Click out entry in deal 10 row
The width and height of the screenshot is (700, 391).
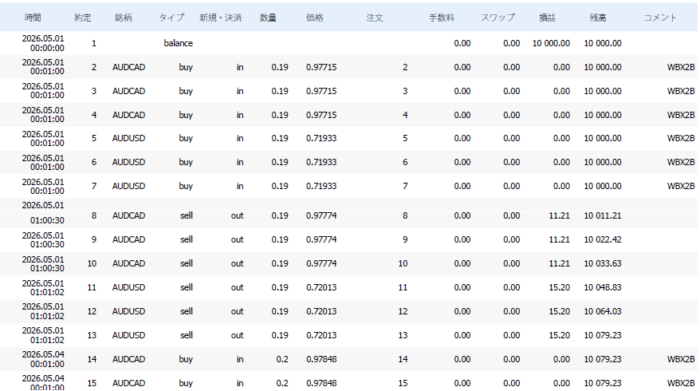237,264
